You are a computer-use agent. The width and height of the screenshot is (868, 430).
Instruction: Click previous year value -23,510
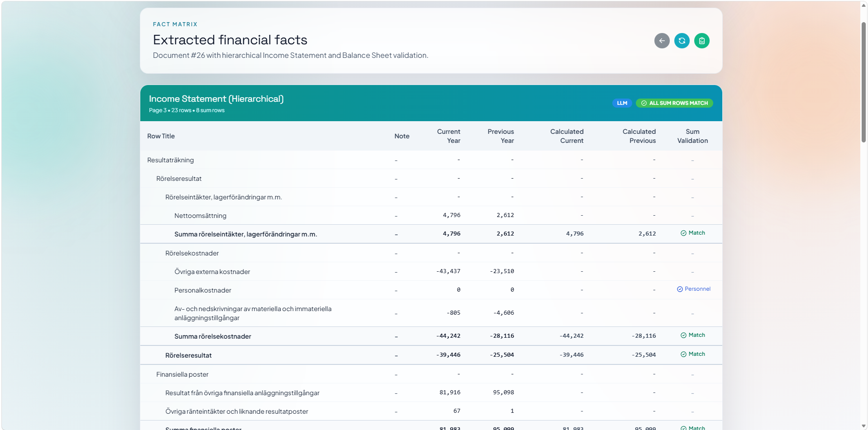pyautogui.click(x=501, y=271)
